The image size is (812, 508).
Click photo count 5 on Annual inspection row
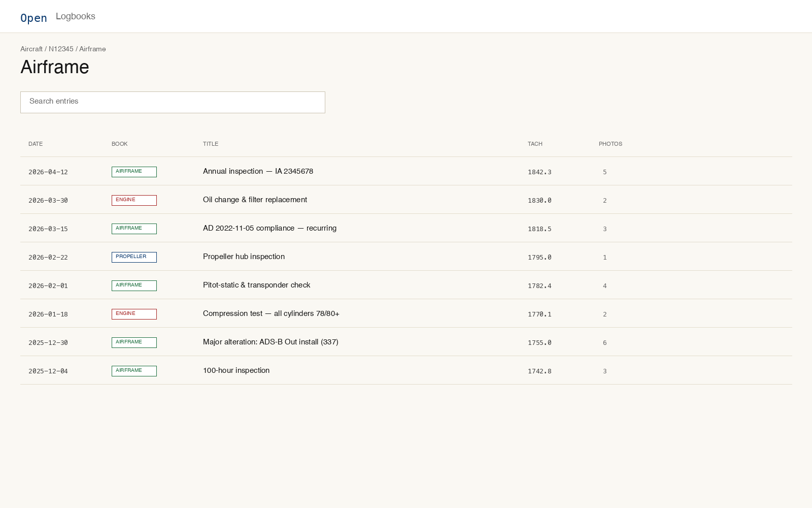(x=604, y=172)
